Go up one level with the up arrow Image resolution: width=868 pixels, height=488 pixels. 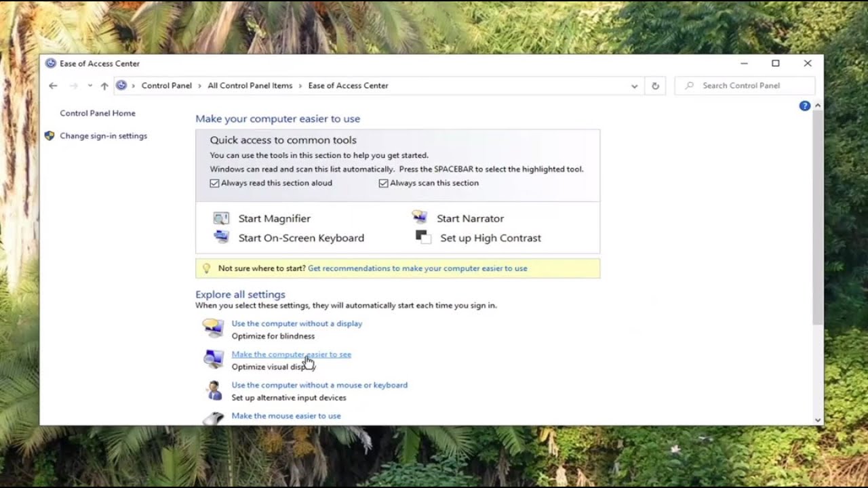coord(104,85)
